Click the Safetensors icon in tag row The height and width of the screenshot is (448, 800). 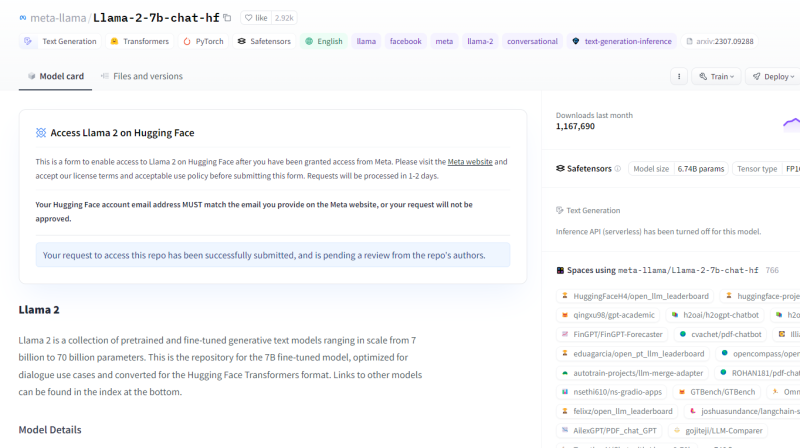[242, 41]
